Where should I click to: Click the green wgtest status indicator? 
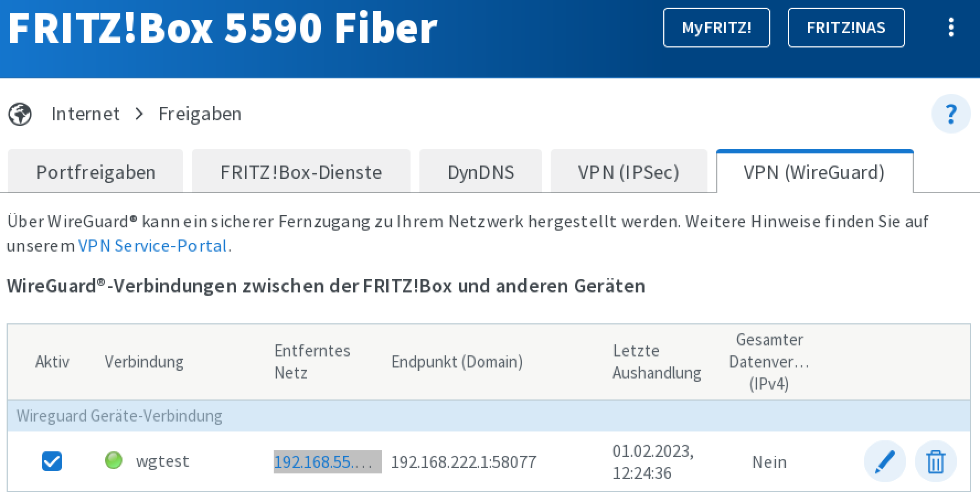(x=114, y=460)
